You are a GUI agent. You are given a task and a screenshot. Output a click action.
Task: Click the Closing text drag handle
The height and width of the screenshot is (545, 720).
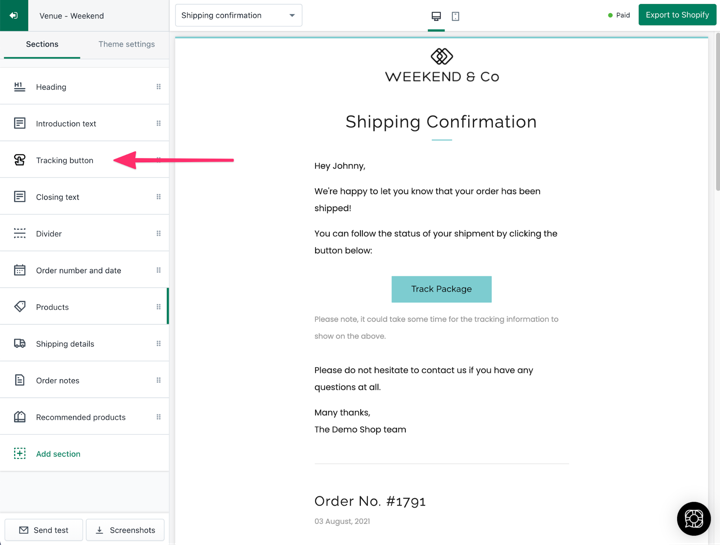[x=158, y=197]
